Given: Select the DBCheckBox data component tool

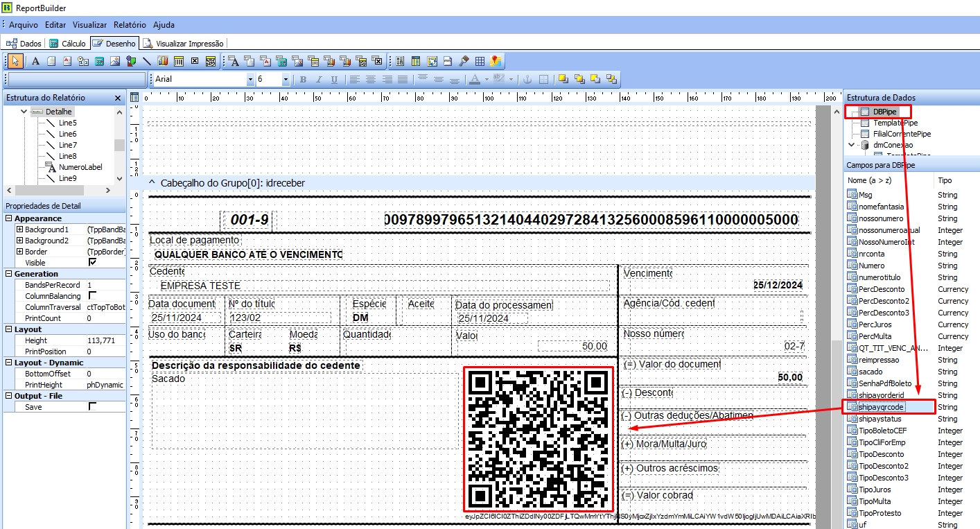Looking at the screenshot, I should click(x=377, y=61).
